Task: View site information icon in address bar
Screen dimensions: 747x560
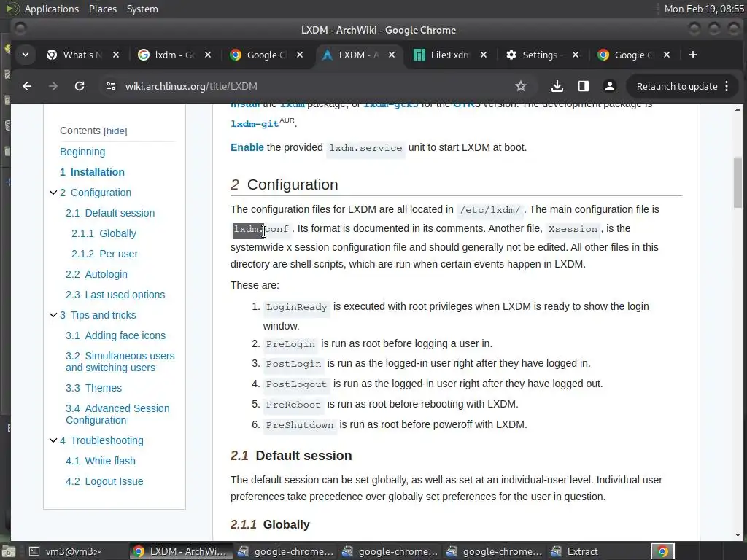Action: tap(111, 86)
